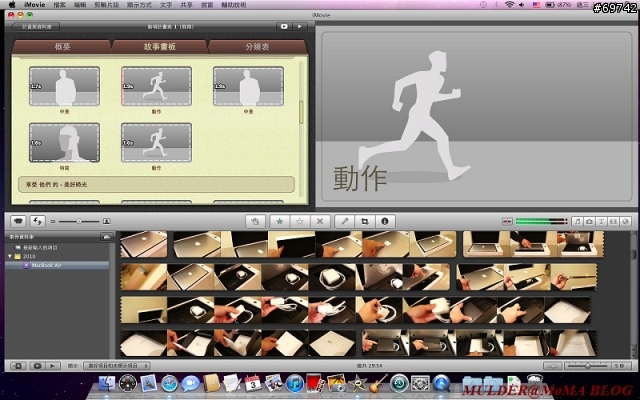Go back to the project library
The image size is (640, 400).
(36, 27)
